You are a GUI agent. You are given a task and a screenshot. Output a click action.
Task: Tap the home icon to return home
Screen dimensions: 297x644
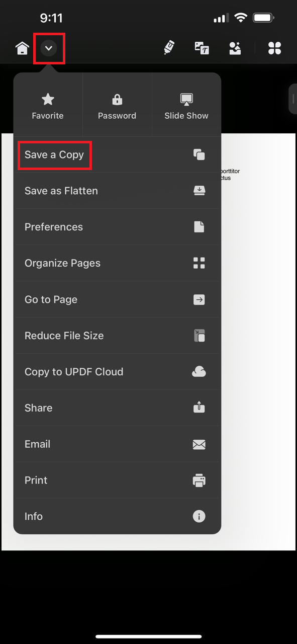[22, 48]
